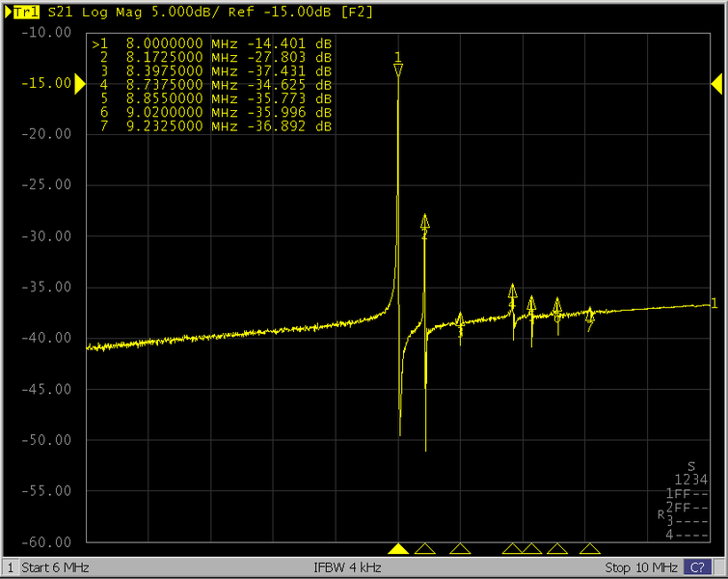Screen dimensions: 728x579
Task: Click the Tr1 trace label
Action: point(26,13)
